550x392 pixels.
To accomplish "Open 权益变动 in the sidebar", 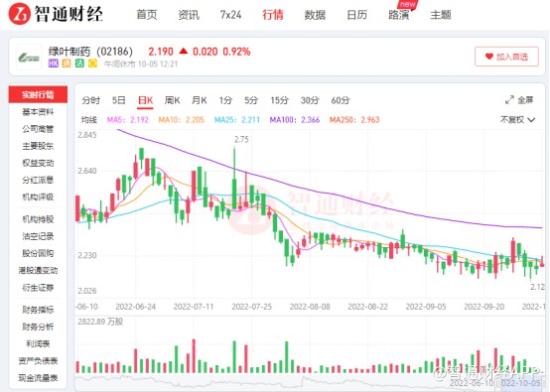I will point(38,163).
